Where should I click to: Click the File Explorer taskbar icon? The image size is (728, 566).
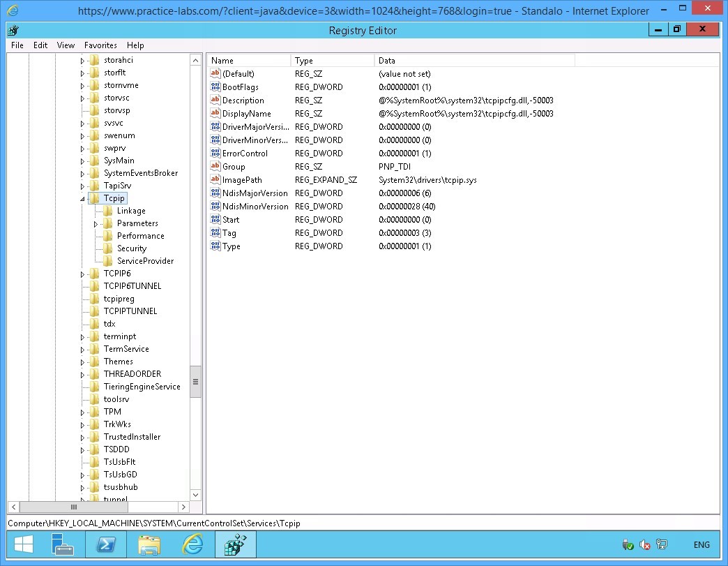click(x=149, y=544)
